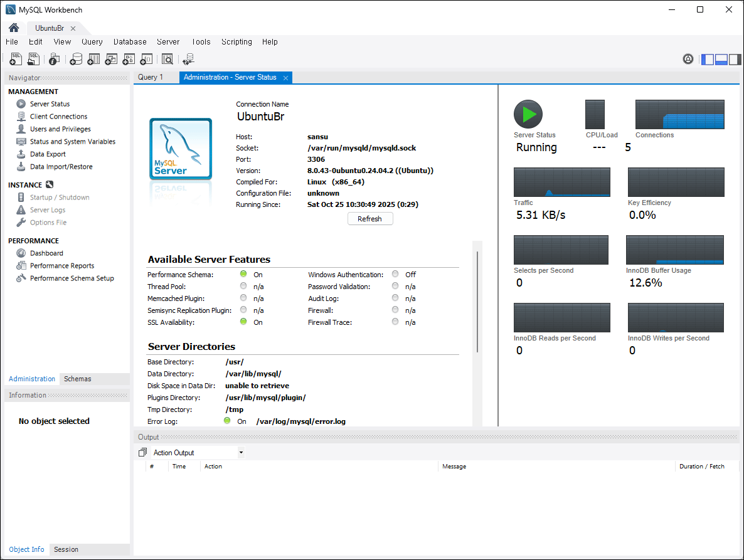The height and width of the screenshot is (560, 744).
Task: Switch to the Session tab
Action: 66,549
